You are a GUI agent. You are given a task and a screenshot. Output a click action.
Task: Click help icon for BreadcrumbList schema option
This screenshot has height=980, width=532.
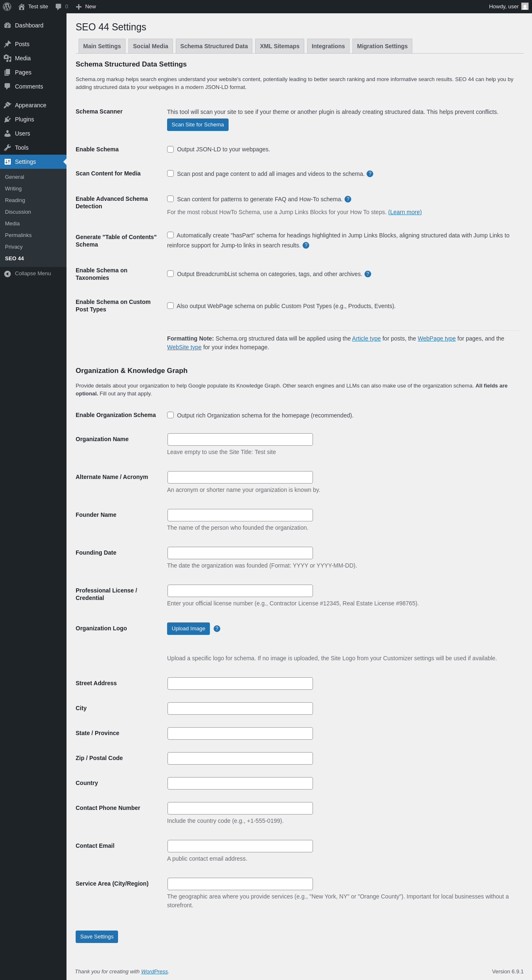[x=368, y=274]
